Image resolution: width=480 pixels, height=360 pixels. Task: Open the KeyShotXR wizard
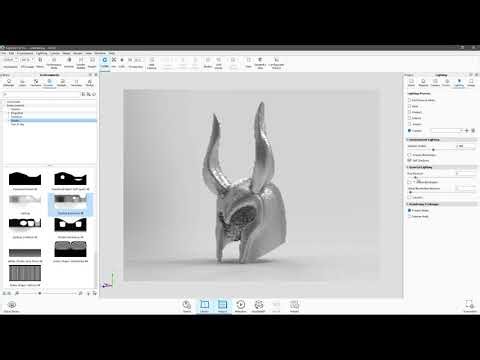[x=259, y=306]
